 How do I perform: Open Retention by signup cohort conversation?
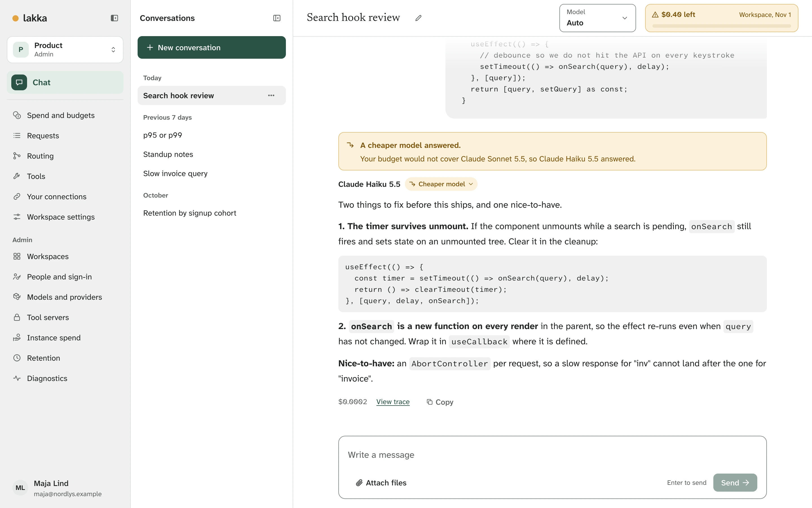pyautogui.click(x=212, y=213)
